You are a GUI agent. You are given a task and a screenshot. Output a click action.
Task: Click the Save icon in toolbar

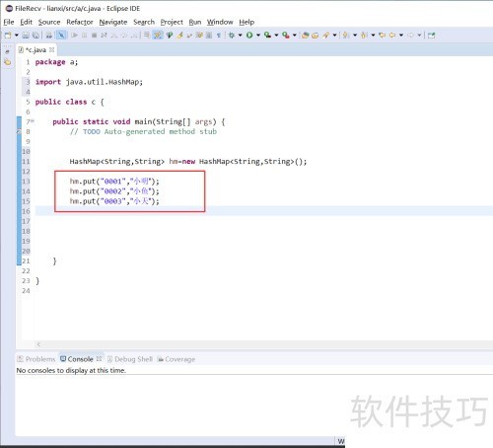coord(26,36)
